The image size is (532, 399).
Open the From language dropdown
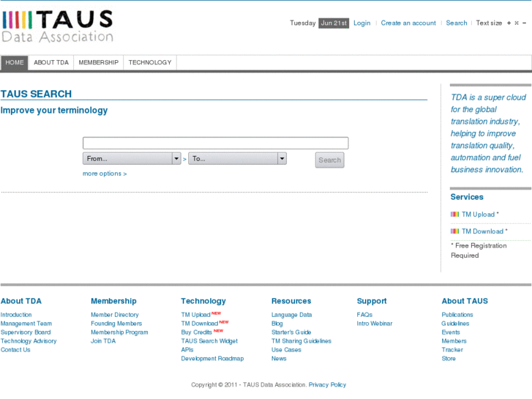click(x=132, y=159)
